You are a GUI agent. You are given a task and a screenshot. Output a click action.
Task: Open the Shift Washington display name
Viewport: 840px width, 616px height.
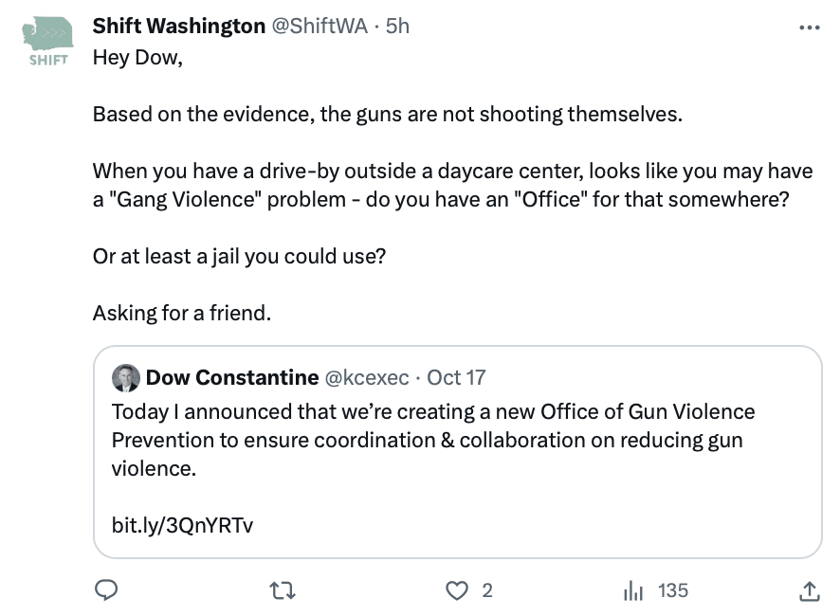(x=178, y=27)
